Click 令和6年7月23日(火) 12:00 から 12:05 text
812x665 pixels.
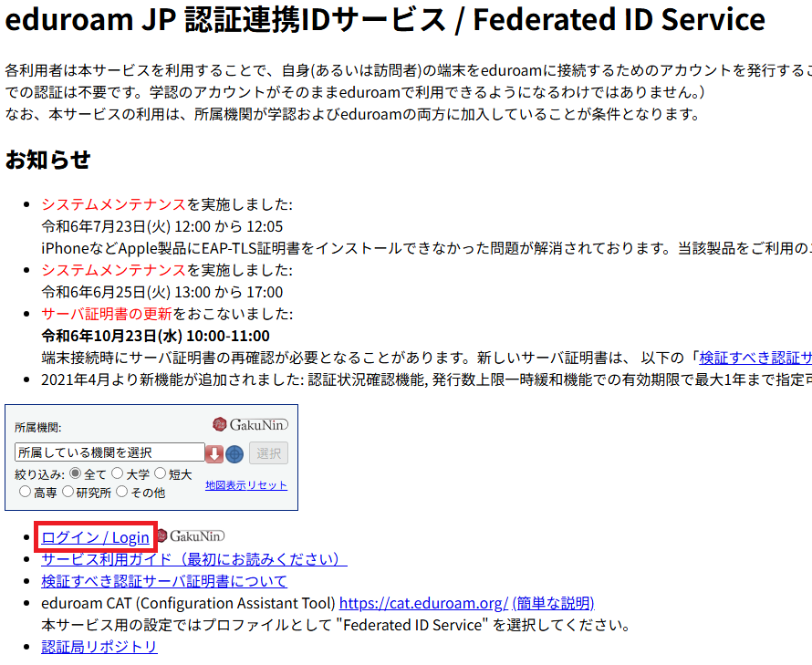[162, 227]
